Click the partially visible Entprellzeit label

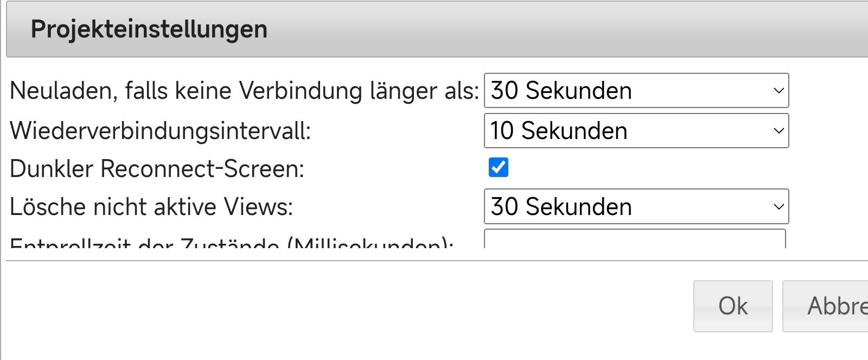click(231, 243)
